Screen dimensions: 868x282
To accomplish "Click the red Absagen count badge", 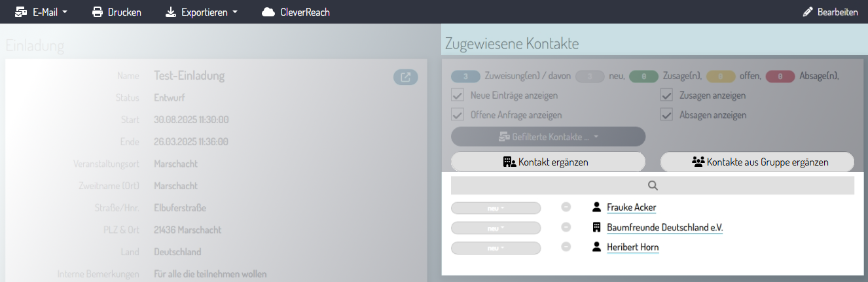I will [780, 77].
